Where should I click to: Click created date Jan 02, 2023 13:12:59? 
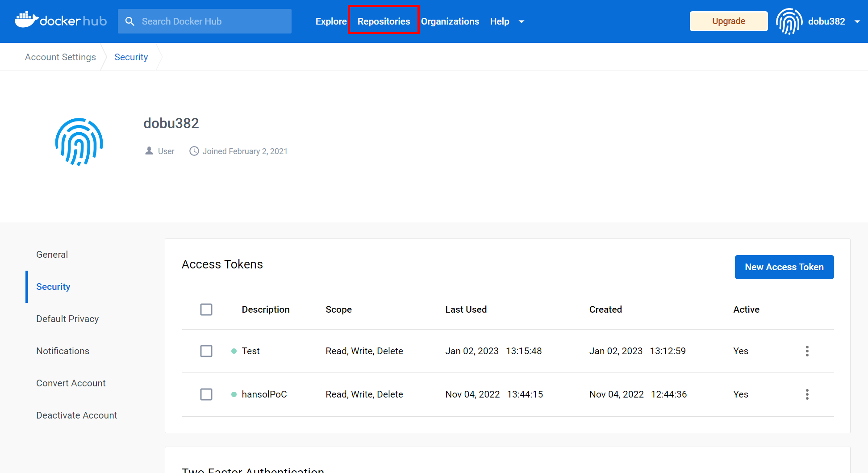(637, 351)
